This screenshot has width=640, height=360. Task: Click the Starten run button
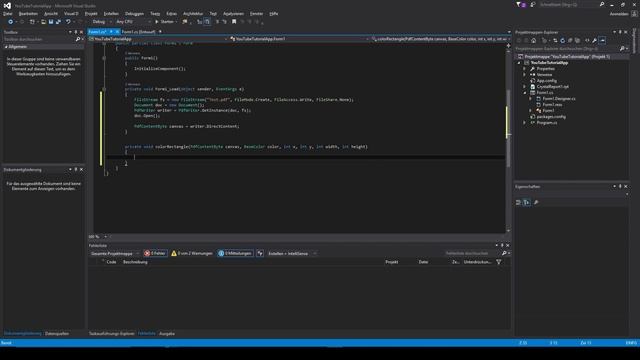pyautogui.click(x=164, y=22)
